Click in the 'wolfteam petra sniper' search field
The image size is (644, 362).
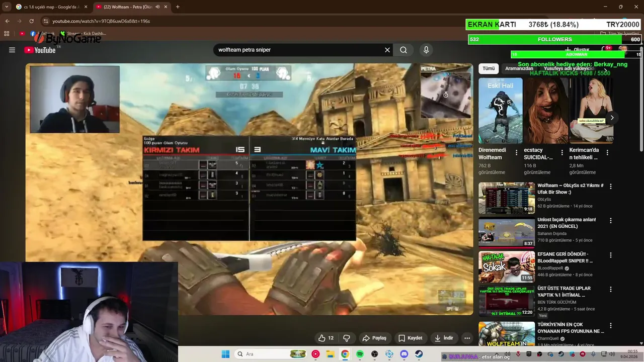point(299,50)
